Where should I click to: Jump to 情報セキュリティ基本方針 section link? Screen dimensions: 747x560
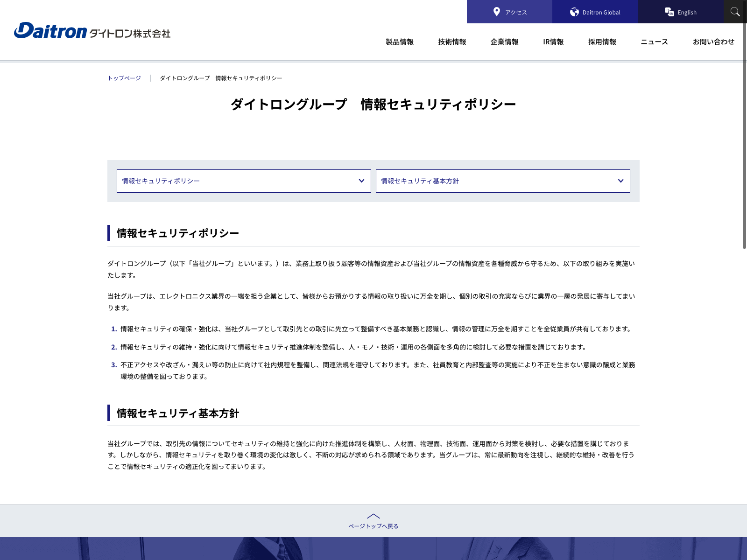pyautogui.click(x=420, y=181)
